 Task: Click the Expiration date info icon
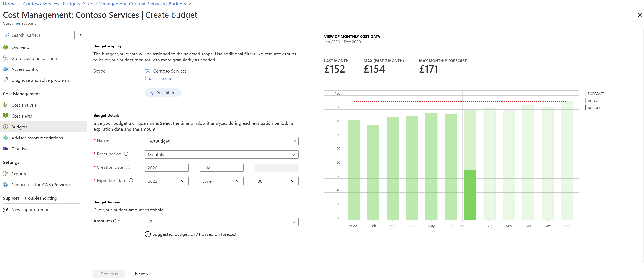131,180
